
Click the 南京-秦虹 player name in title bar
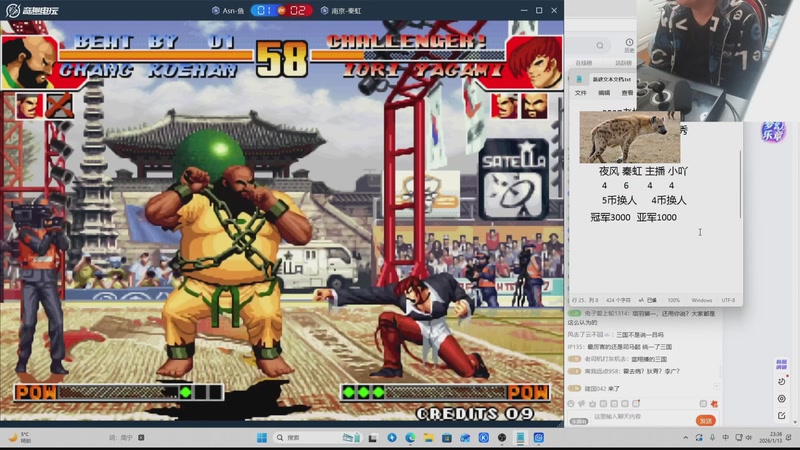(341, 10)
